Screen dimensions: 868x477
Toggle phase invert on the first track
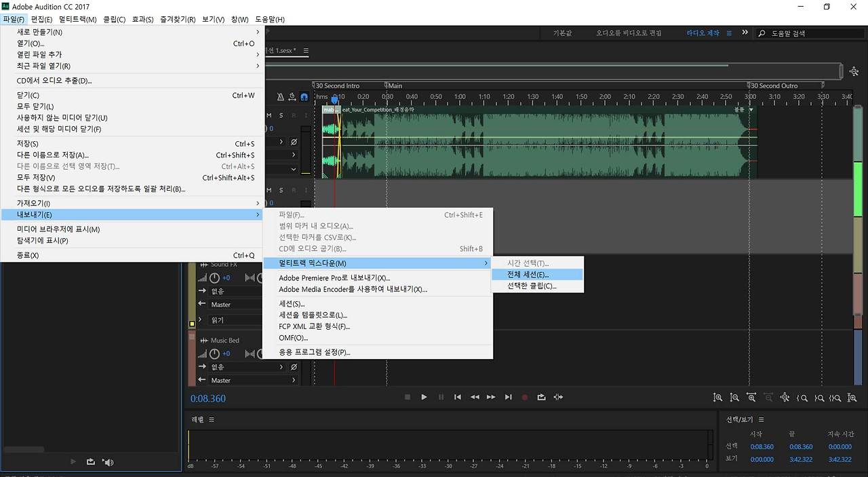294,142
